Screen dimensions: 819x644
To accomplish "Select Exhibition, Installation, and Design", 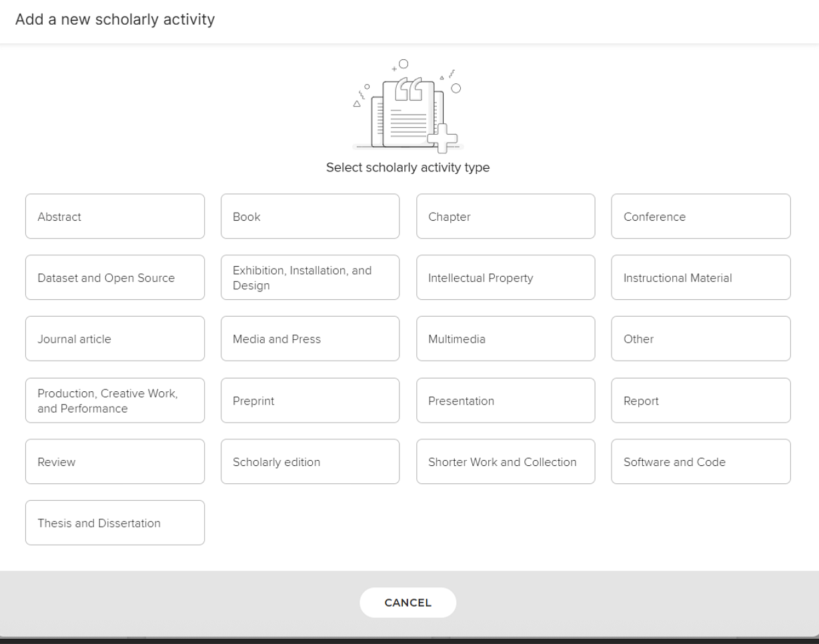I will coord(310,278).
